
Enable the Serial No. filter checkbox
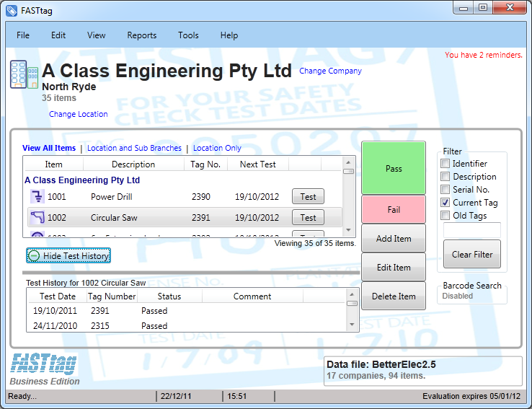pyautogui.click(x=445, y=190)
